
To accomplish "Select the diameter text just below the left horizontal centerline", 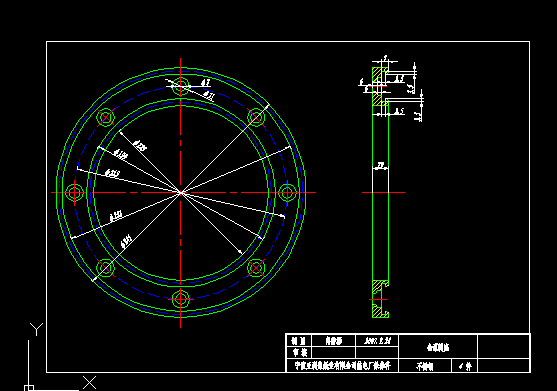I will [116, 216].
